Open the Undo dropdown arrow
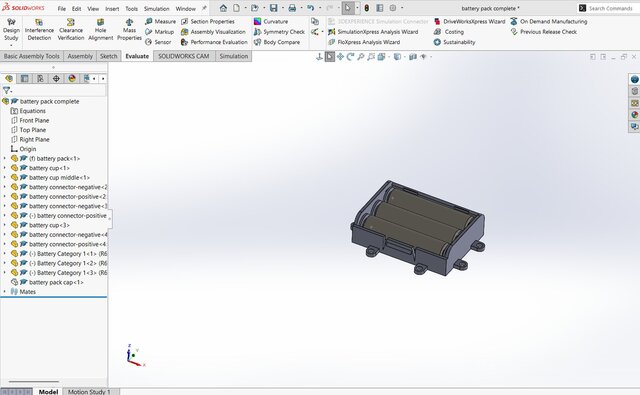640x395 pixels. coord(320,8)
